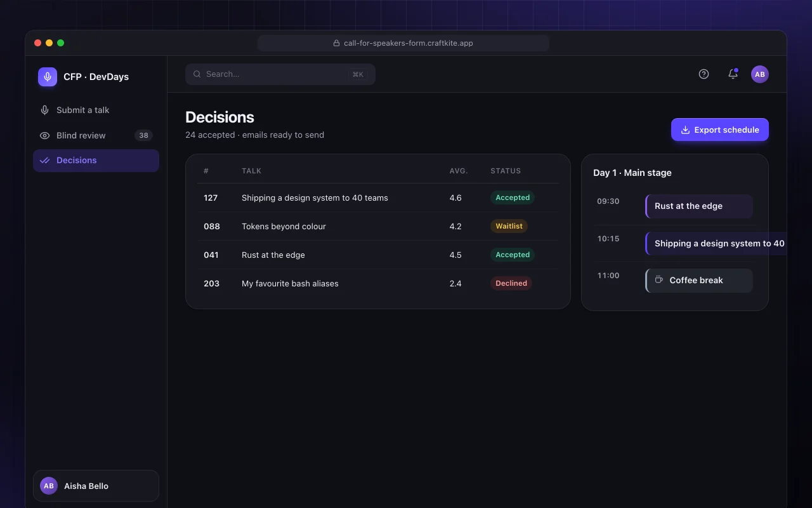Viewport: 812px width, 508px height.
Task: Click the Day 1 · Main stage heading
Action: click(632, 173)
